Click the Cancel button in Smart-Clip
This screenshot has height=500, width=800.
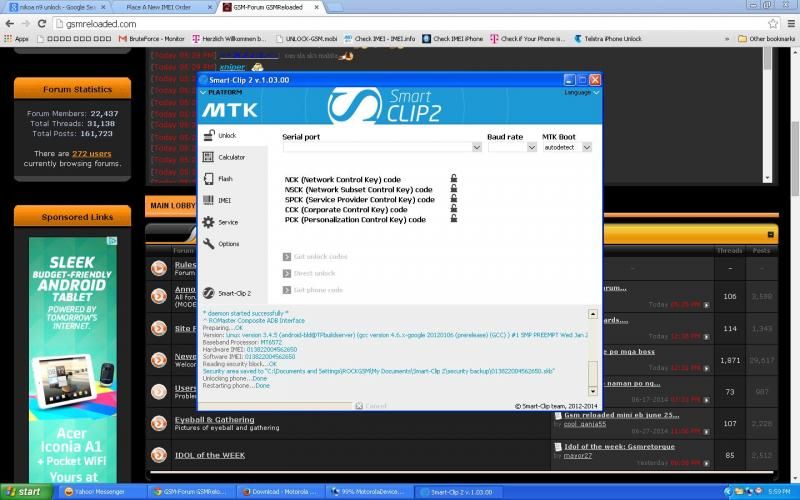[x=370, y=406]
